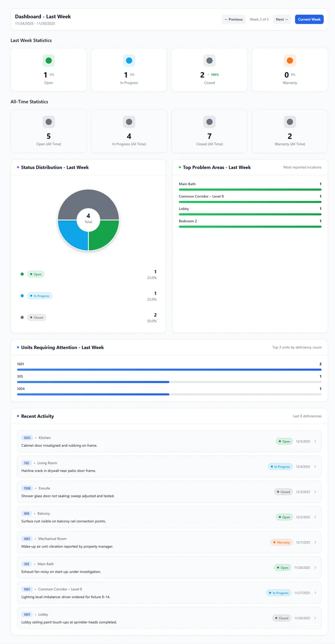Navigate with the Previous week button
Image resolution: width=335 pixels, height=644 pixels.
click(233, 19)
